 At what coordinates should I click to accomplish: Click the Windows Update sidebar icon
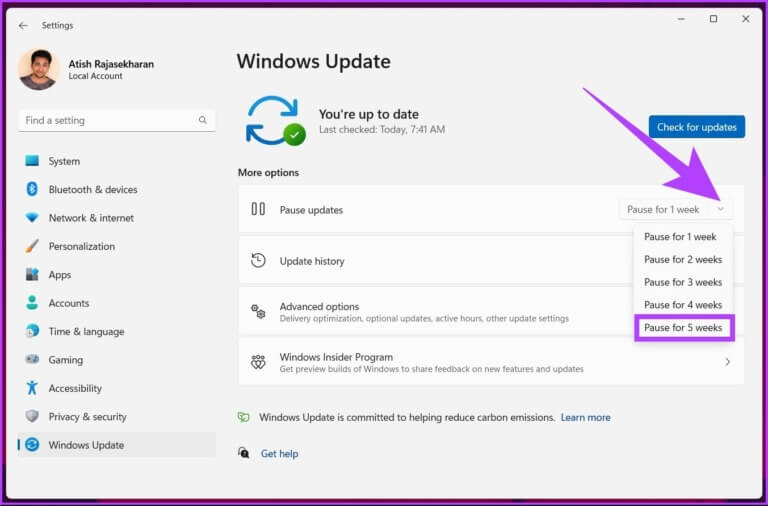click(32, 445)
